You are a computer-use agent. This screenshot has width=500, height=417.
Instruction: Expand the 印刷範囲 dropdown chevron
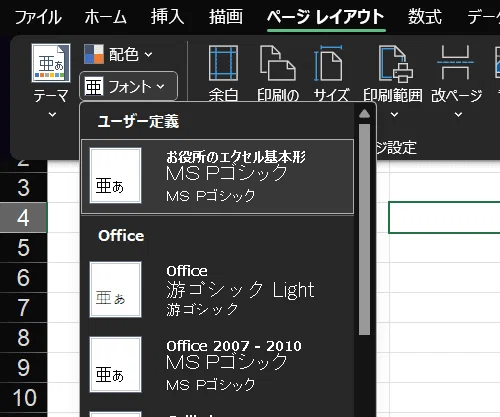(x=394, y=115)
